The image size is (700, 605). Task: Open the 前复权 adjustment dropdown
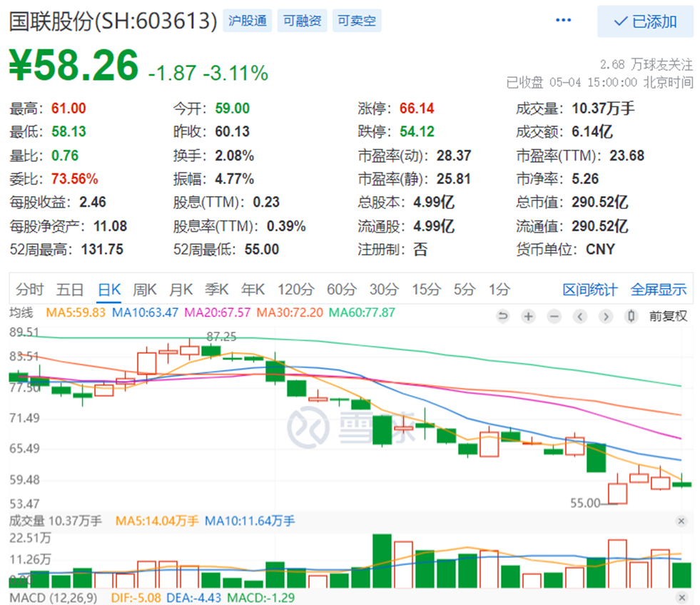coord(668,317)
